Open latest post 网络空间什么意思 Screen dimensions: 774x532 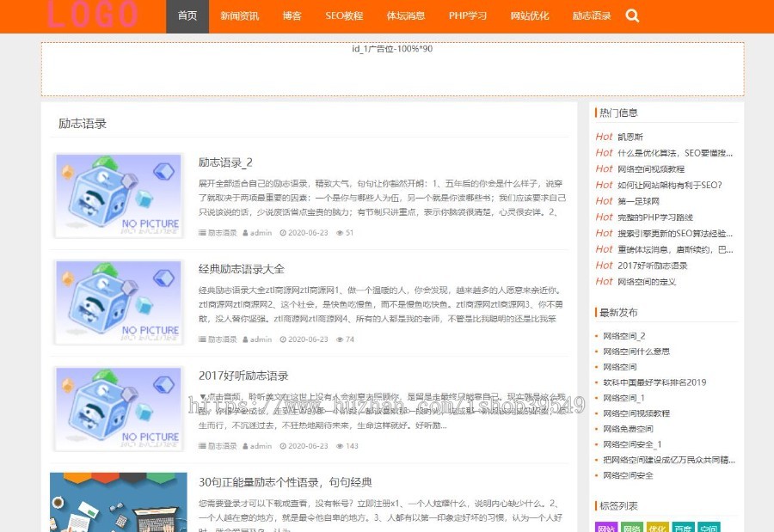[x=636, y=352]
